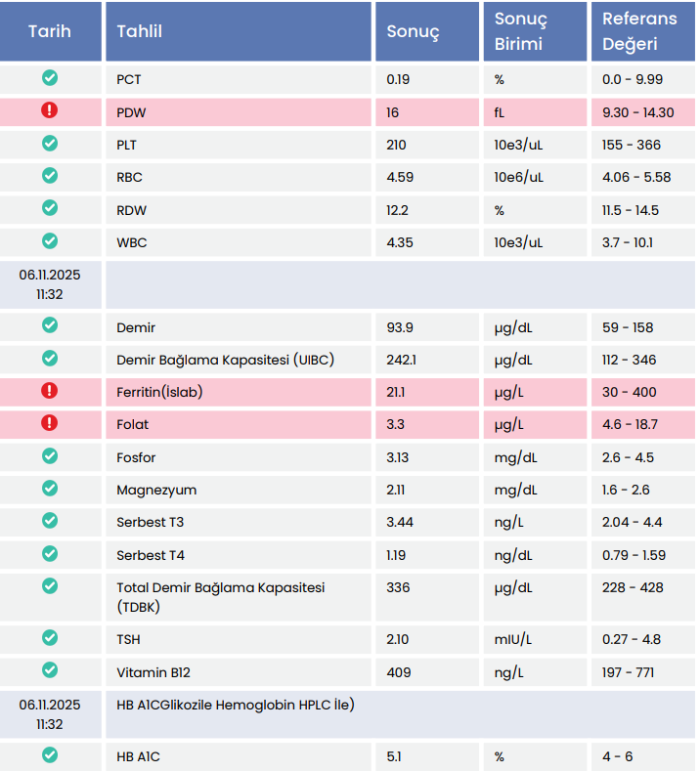This screenshot has height=772, width=700.
Task: Click the Total Demir Bağlama Kapasitesi (TDBK) row
Action: (x=220, y=597)
